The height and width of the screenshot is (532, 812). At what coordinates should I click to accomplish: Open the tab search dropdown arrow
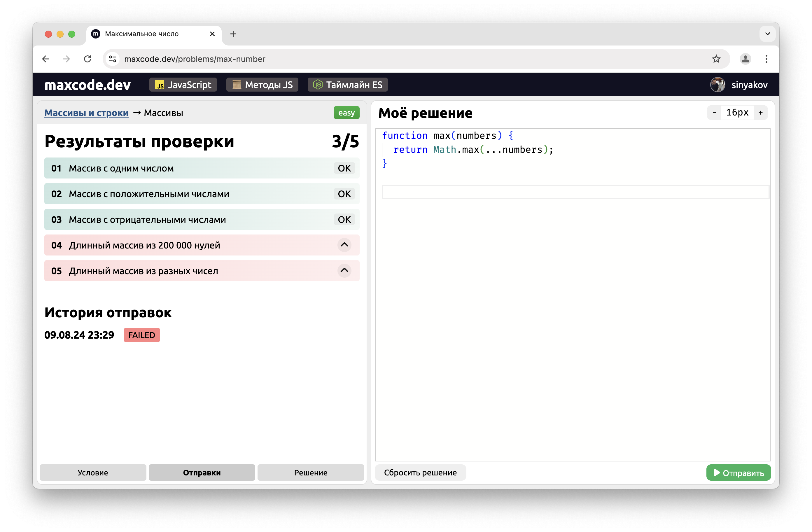pos(767,34)
